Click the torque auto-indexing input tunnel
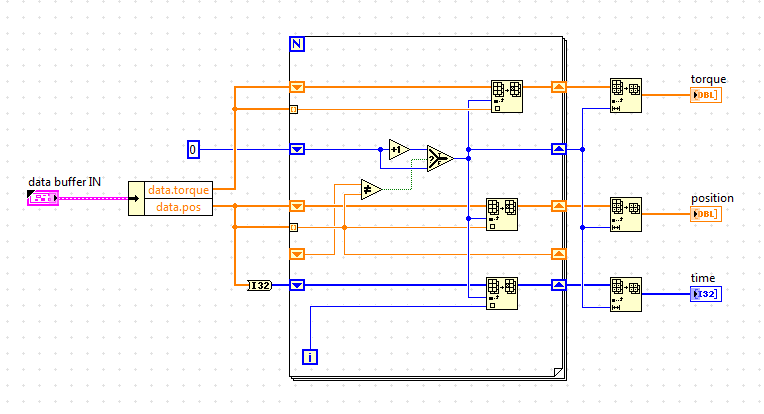This screenshot has height=414, width=764. (x=294, y=110)
